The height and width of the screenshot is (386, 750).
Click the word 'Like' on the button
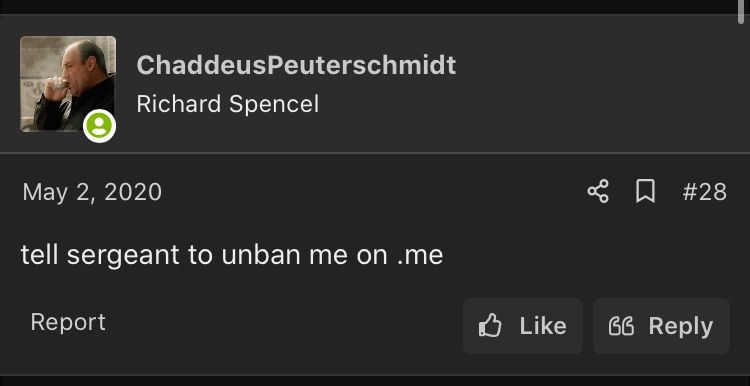(x=543, y=326)
